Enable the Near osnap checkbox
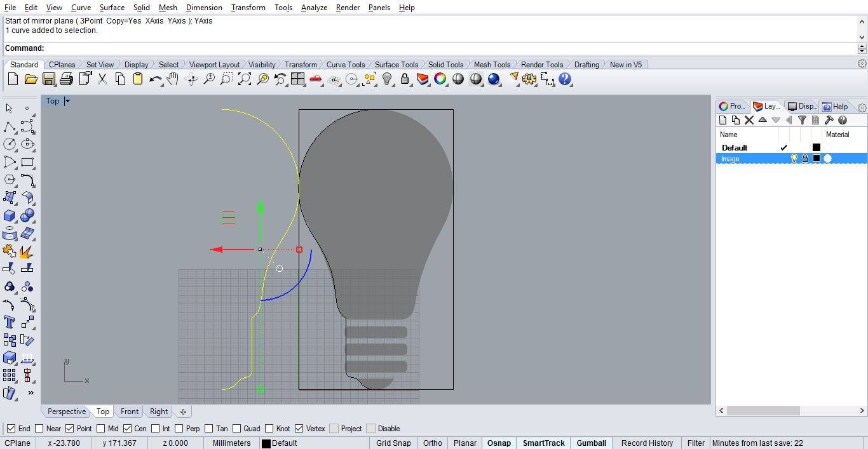The width and height of the screenshot is (868, 449). pyautogui.click(x=39, y=429)
